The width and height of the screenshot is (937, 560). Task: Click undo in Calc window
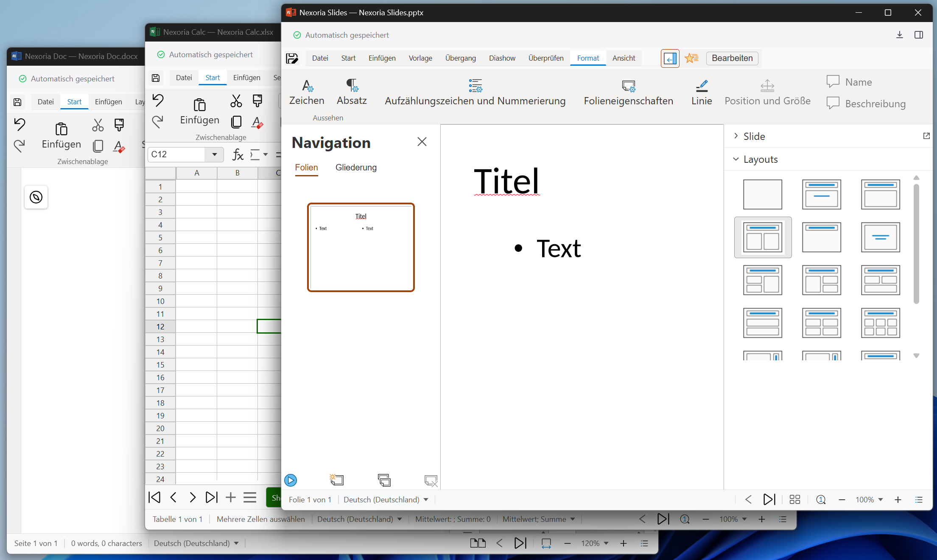(x=158, y=100)
